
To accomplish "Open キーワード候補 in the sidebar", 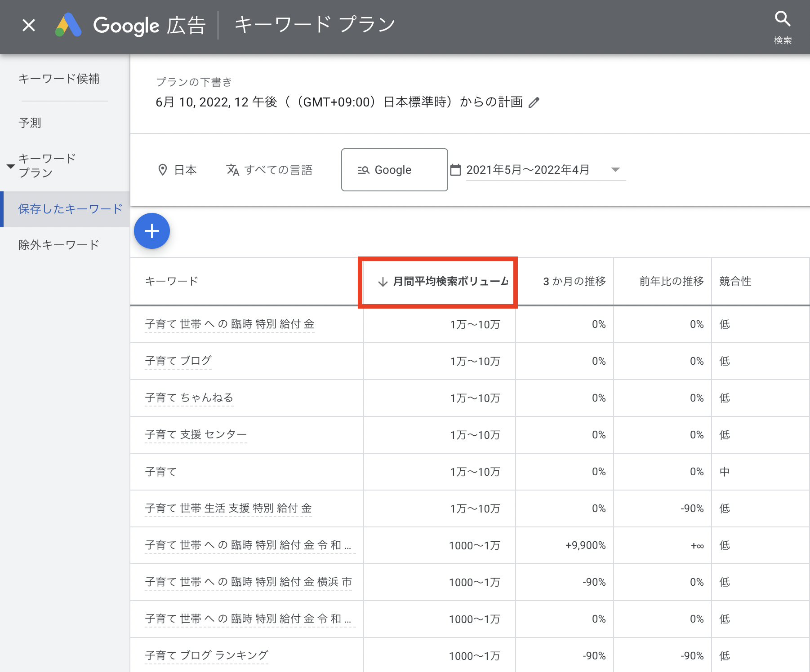I will tap(59, 79).
